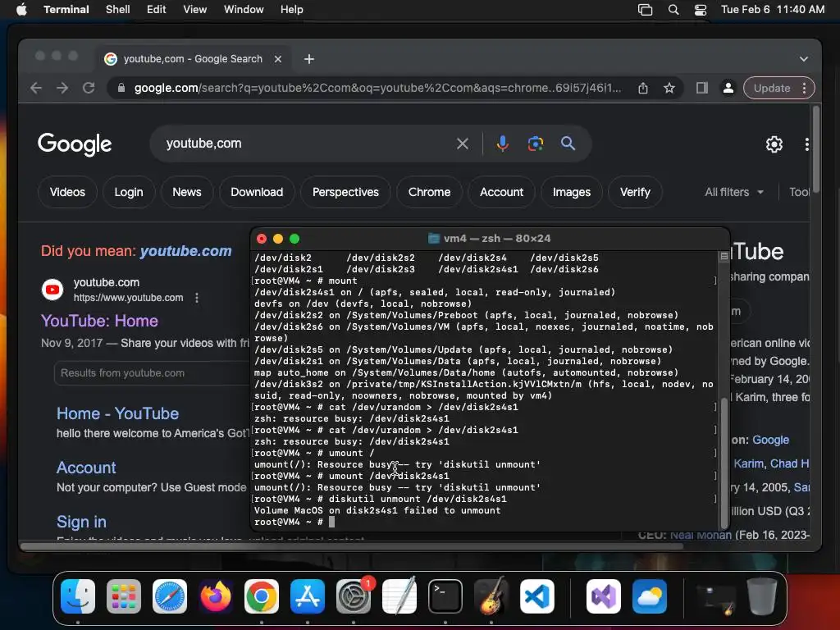
Task: Click the Google logo
Action: 75,144
